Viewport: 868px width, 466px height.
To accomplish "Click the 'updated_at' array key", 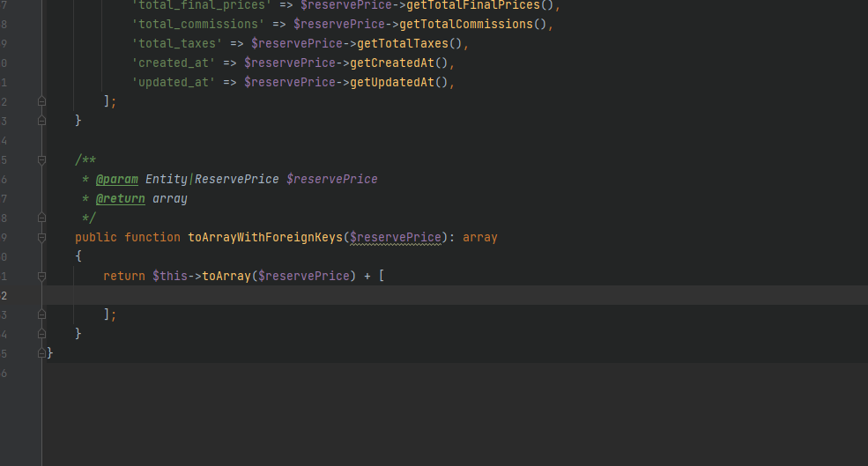I will pos(174,83).
